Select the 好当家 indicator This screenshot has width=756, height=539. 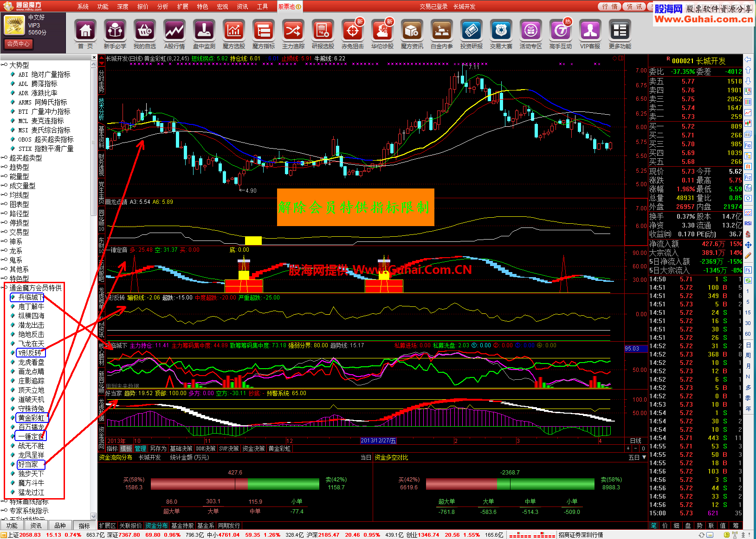[x=28, y=464]
